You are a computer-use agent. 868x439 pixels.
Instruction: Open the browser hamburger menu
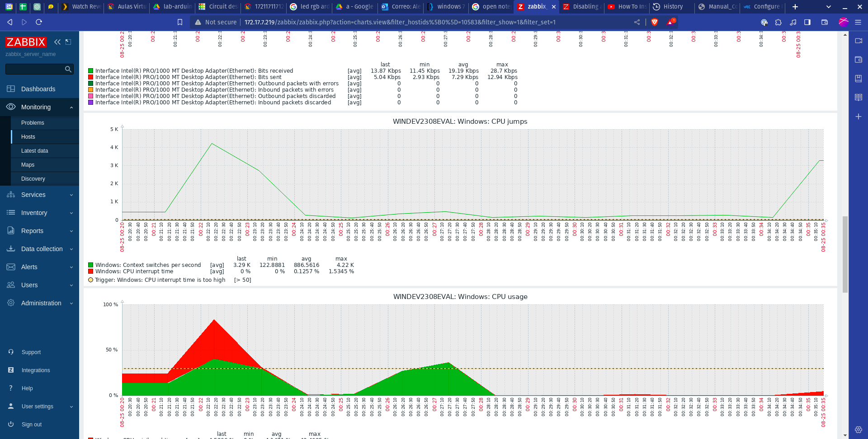tap(858, 22)
